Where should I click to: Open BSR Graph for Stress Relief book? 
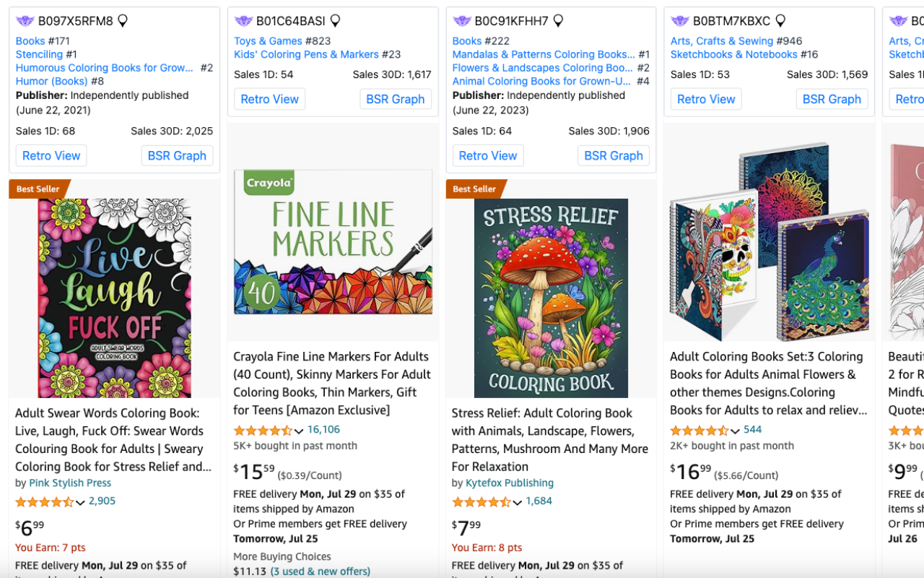(x=614, y=155)
